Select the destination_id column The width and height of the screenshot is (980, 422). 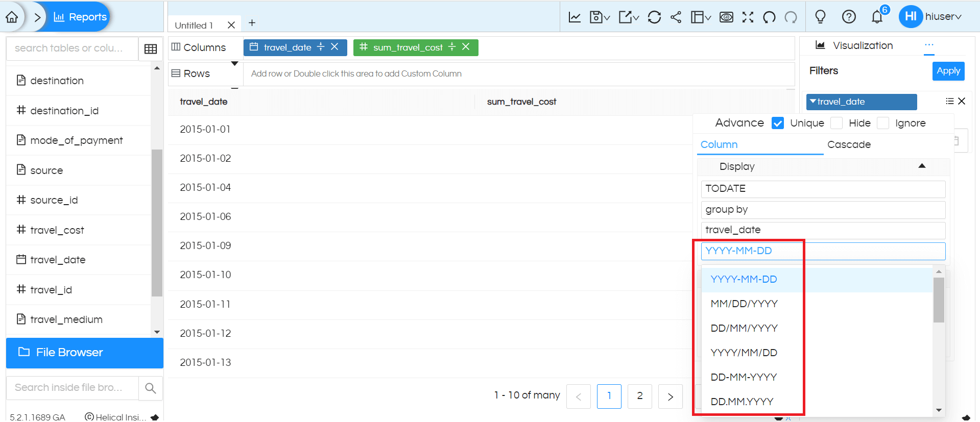64,111
